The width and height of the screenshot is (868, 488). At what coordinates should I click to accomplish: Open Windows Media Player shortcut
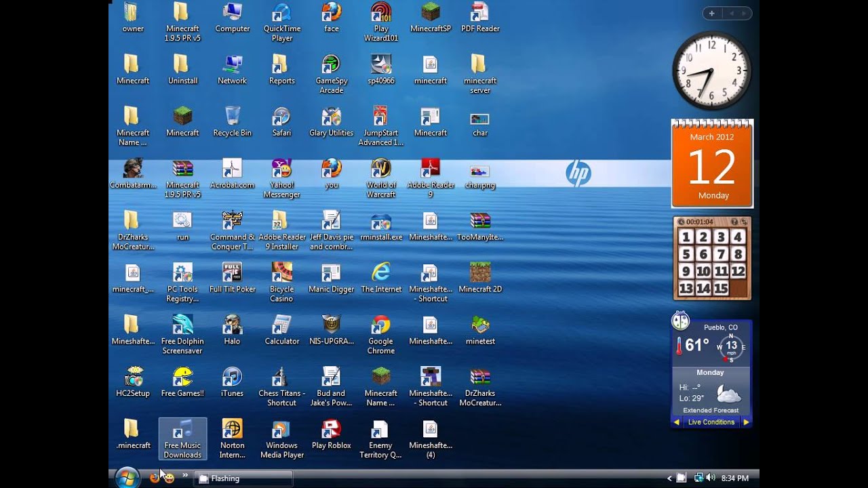282,440
